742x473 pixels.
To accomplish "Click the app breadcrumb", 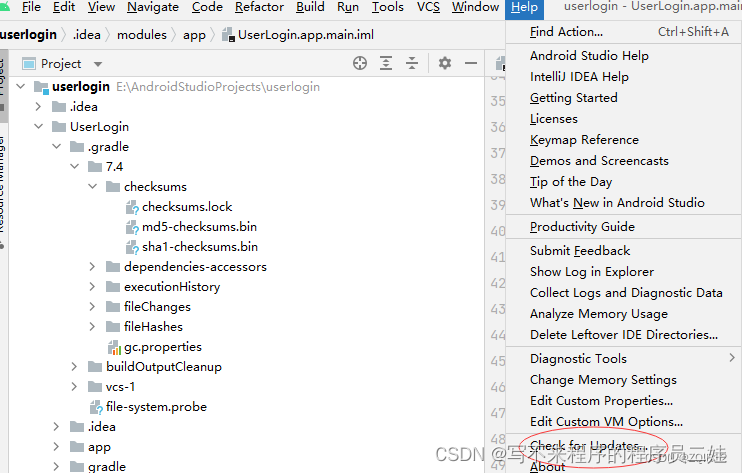I will [194, 35].
